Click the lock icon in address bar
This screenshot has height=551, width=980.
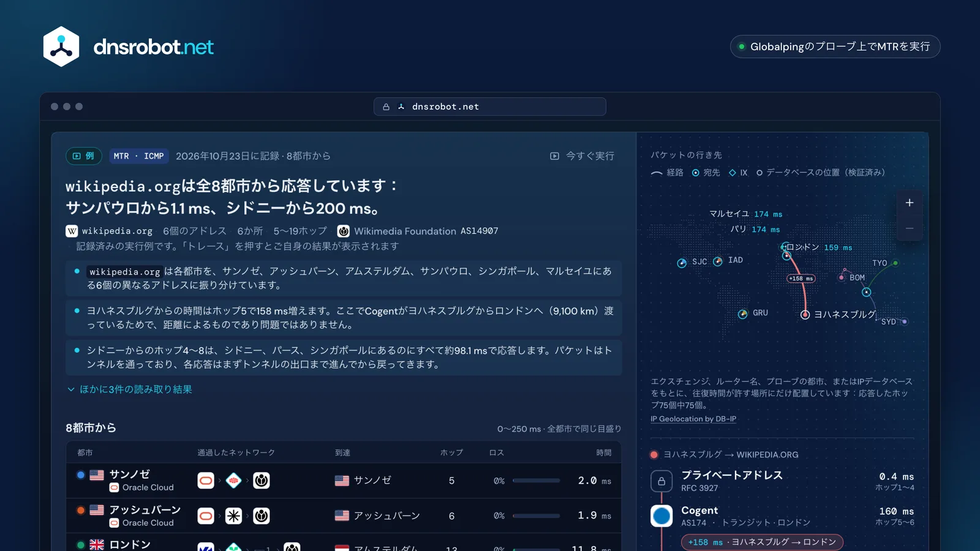click(386, 107)
